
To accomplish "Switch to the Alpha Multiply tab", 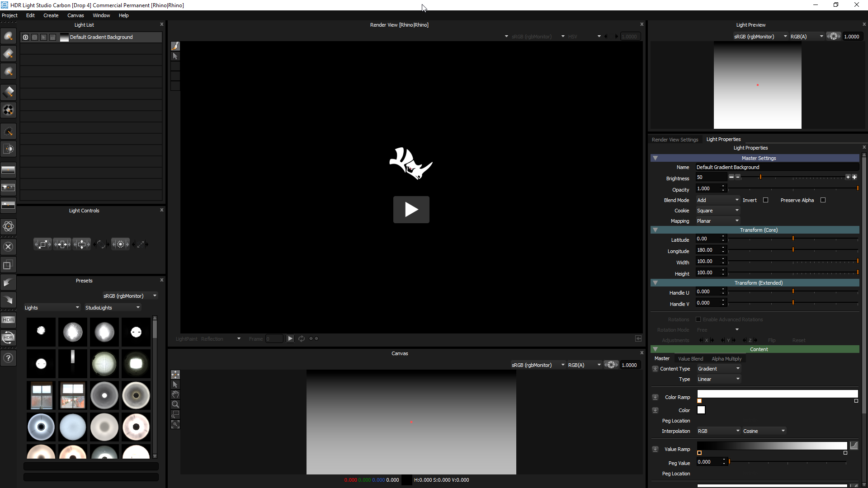I will 726,359.
